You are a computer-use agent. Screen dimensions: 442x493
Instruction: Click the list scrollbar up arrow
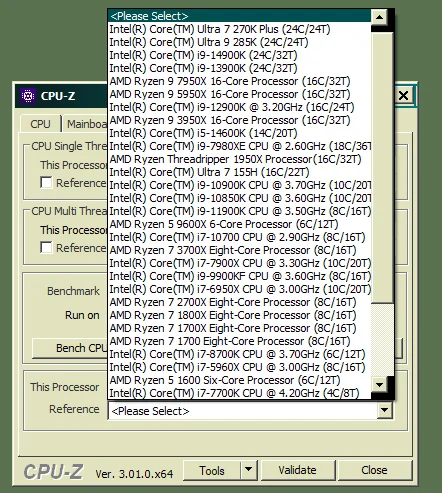pos(379,17)
